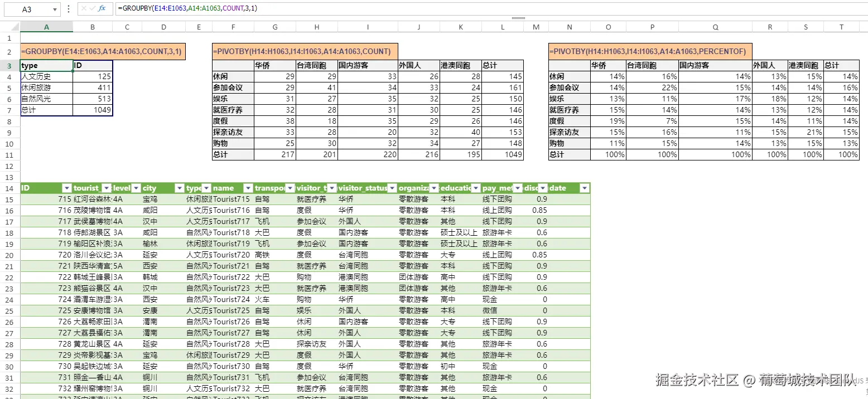Click the GROUPBY formula label cell in row 2

pos(103,51)
